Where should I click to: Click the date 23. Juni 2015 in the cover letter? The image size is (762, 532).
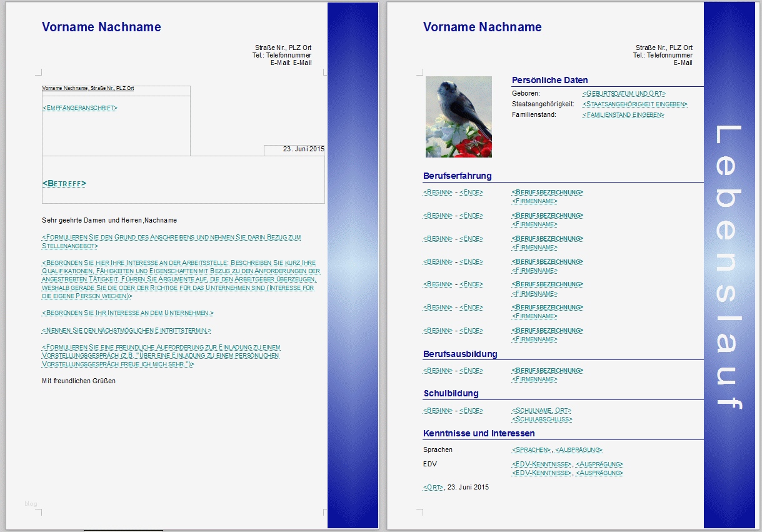pos(304,149)
